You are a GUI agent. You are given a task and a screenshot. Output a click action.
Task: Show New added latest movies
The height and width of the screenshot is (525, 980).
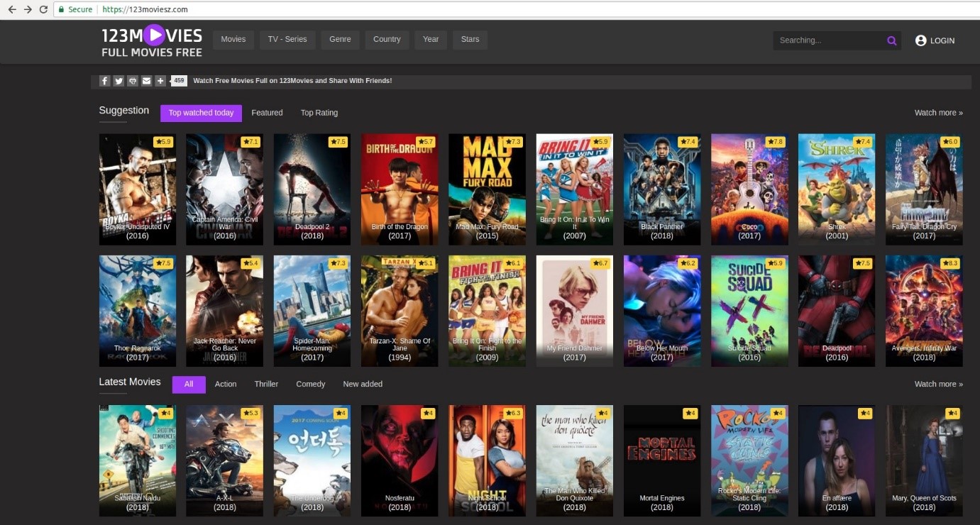coord(363,385)
